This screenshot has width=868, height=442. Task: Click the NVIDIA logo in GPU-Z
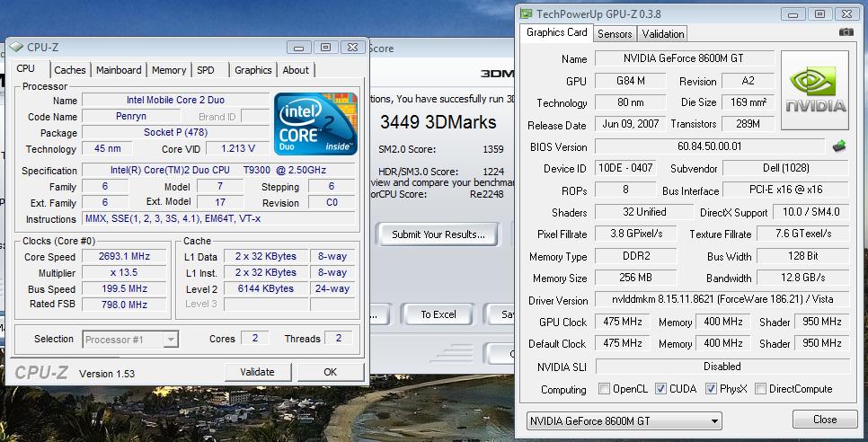point(814,90)
